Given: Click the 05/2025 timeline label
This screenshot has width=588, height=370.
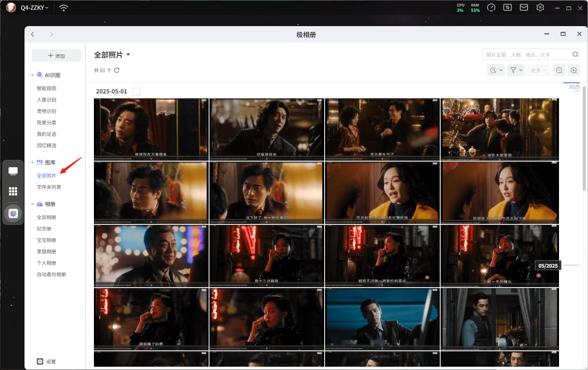Looking at the screenshot, I should pyautogui.click(x=548, y=266).
